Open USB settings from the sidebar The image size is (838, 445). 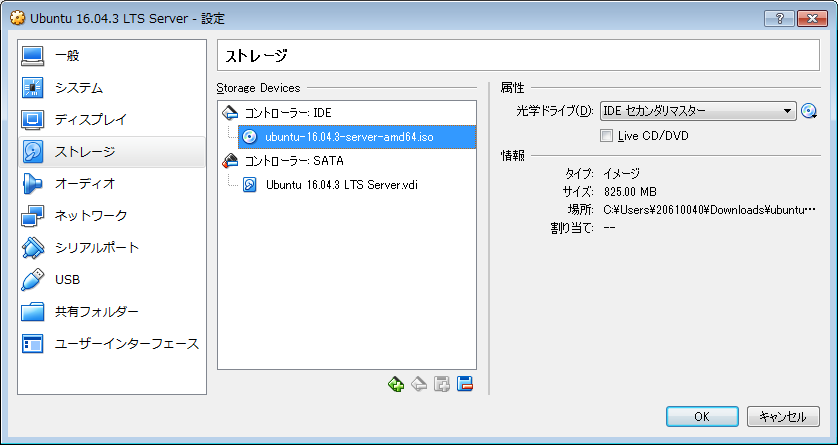tap(67, 279)
